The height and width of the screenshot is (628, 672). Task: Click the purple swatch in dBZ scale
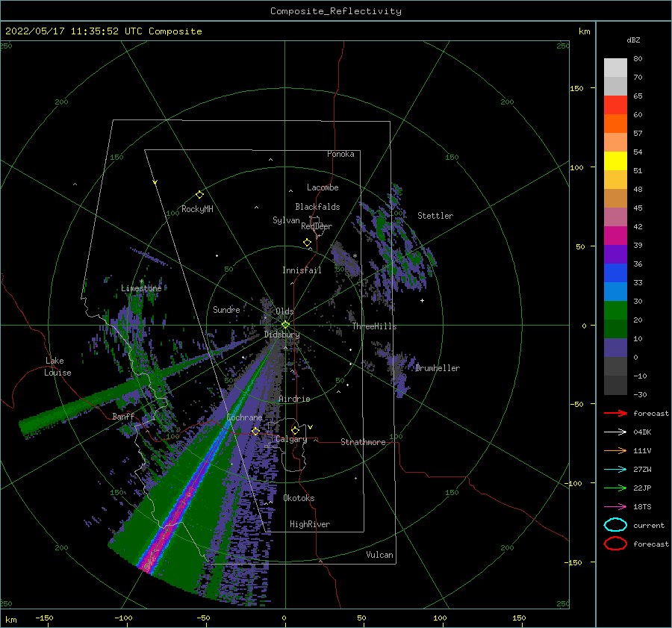[x=615, y=255]
